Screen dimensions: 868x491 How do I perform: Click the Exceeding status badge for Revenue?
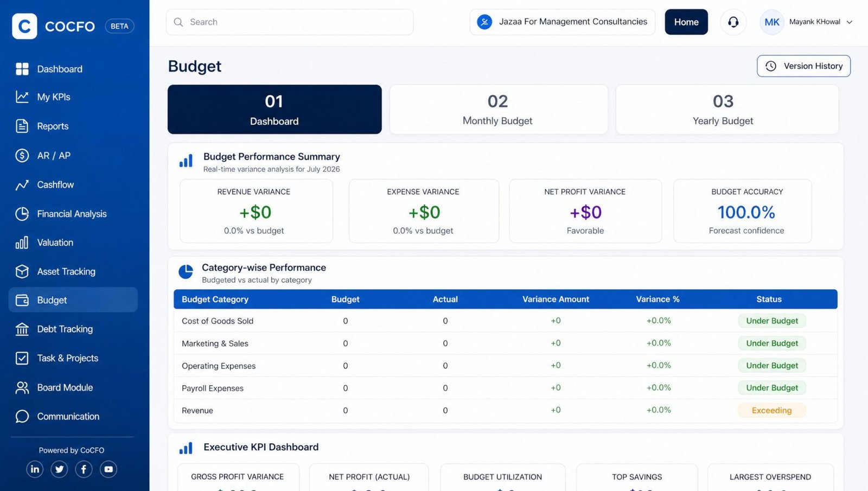[x=771, y=411]
